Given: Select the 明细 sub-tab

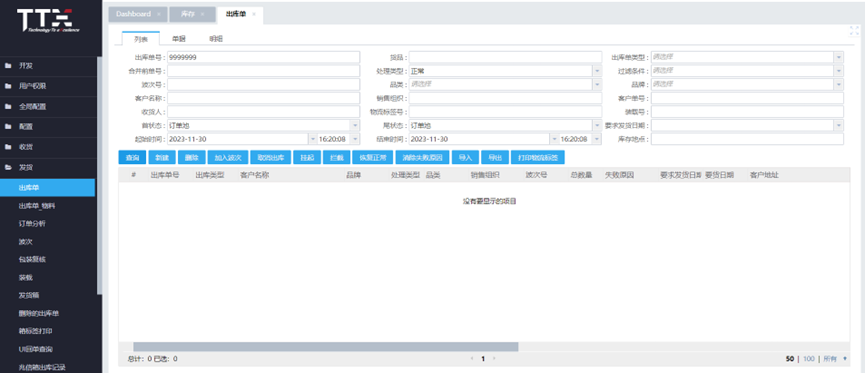Looking at the screenshot, I should coord(216,39).
